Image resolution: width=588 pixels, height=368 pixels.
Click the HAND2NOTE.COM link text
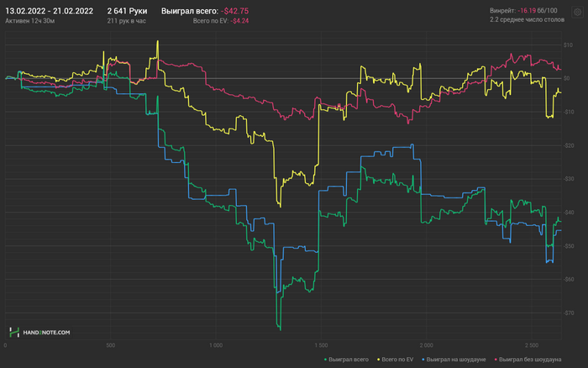point(46,333)
